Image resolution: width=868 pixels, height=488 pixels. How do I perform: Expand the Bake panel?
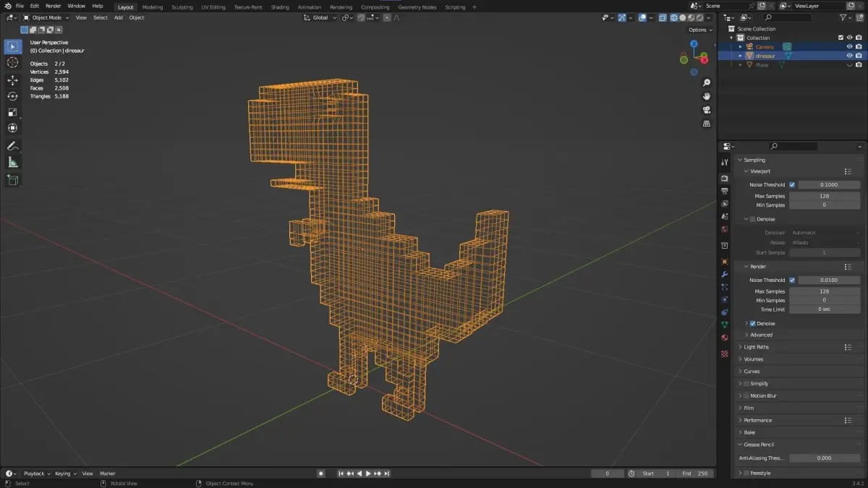pyautogui.click(x=749, y=432)
